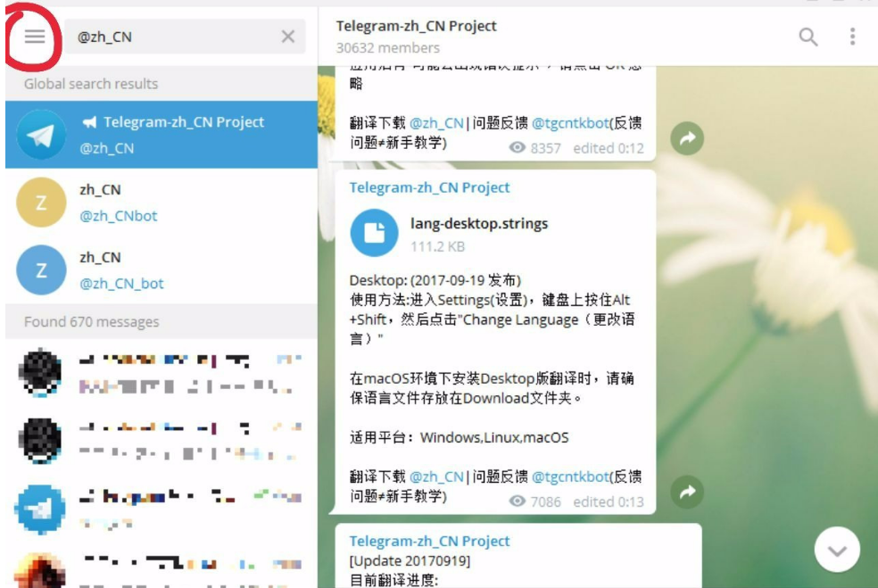This screenshot has height=588, width=878.
Task: Click the eye views icon beside 7086
Action: click(x=517, y=501)
